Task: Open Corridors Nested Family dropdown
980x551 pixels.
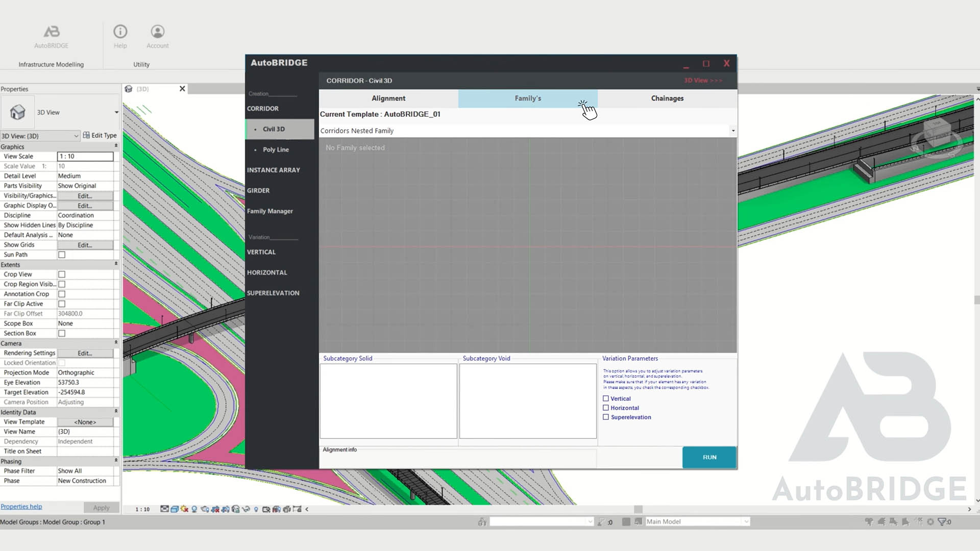Action: (x=733, y=131)
